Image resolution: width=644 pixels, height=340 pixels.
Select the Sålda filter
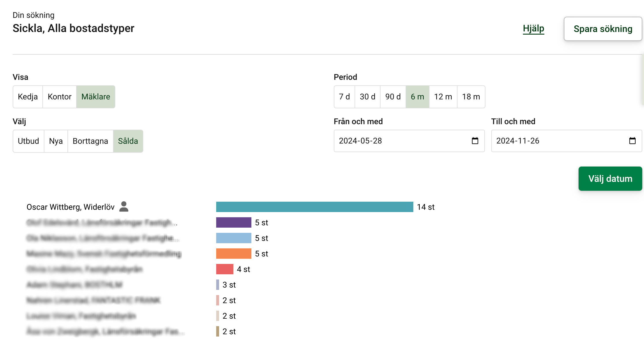coord(128,141)
